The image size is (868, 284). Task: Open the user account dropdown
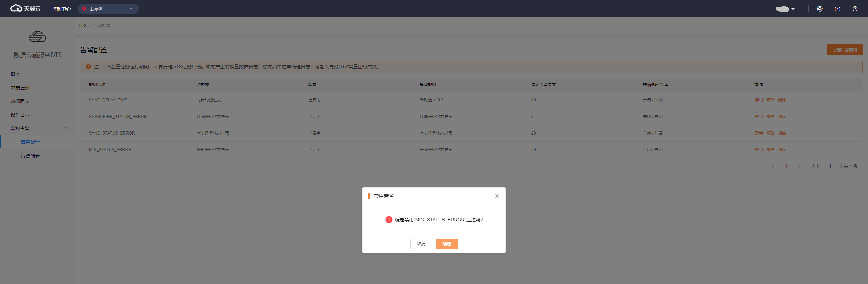(785, 9)
